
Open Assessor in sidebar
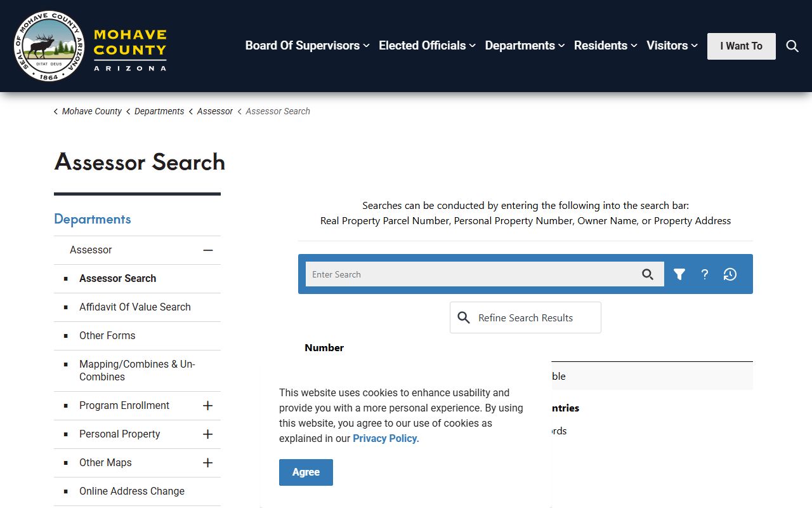[91, 250]
